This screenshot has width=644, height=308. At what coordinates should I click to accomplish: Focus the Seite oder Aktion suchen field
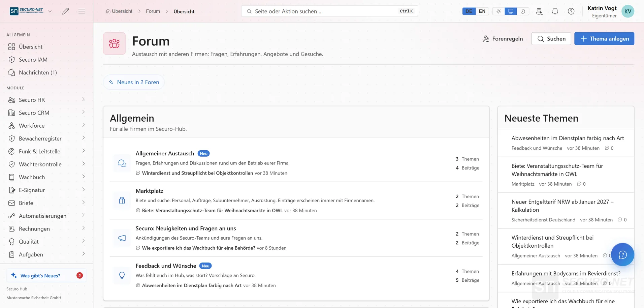[329, 11]
